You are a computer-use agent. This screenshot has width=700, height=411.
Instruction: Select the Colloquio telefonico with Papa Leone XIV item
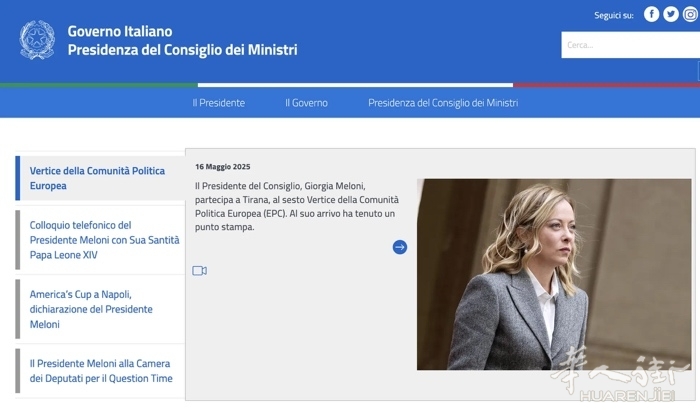tap(100, 240)
